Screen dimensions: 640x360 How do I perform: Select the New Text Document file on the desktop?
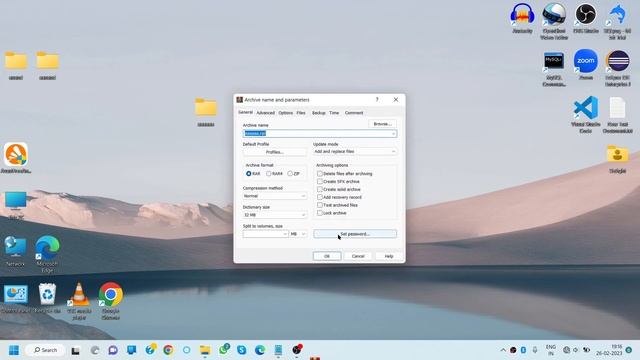tap(618, 114)
